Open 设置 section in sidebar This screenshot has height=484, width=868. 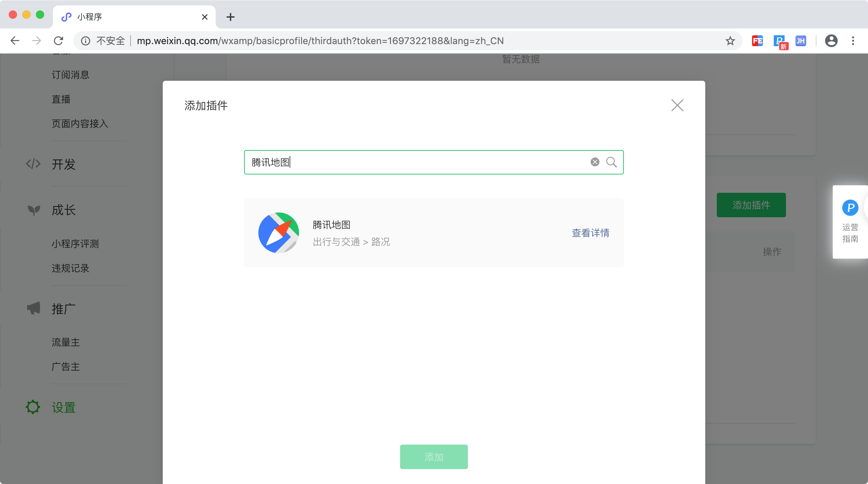pos(63,407)
